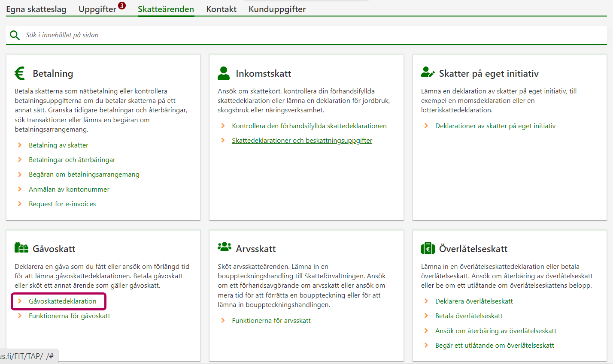Click the page content search field
This screenshot has height=364, width=613.
tap(300, 35)
